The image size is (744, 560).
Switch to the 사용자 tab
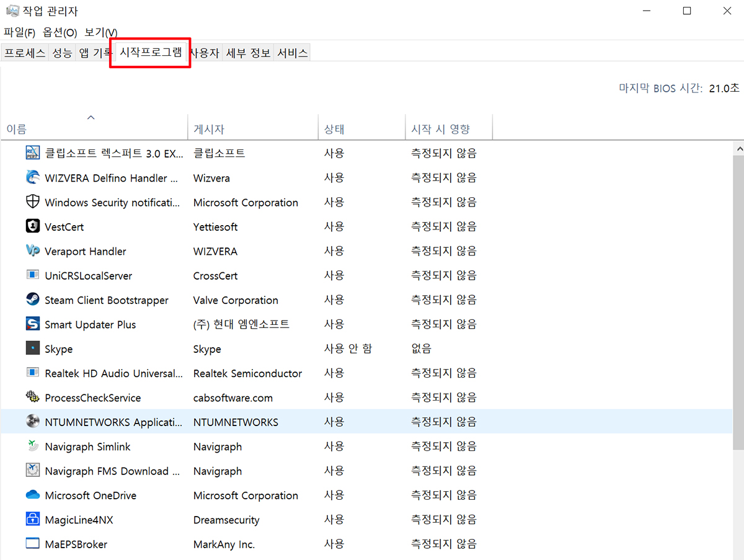(x=205, y=53)
